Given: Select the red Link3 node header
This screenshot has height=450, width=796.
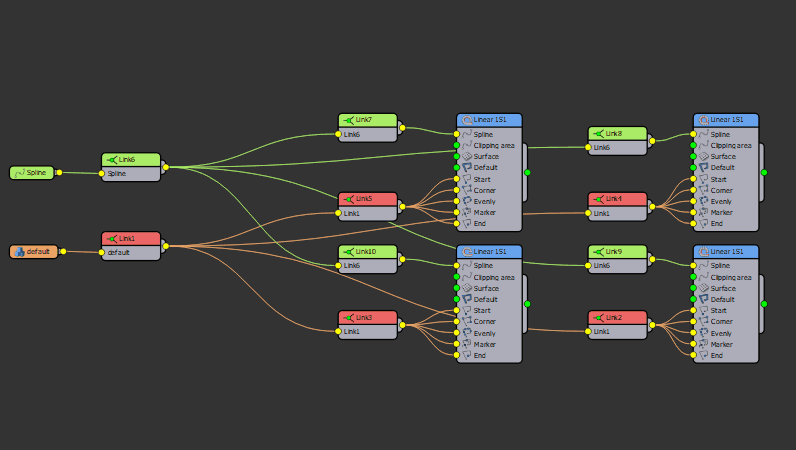Looking at the screenshot, I should tap(367, 317).
